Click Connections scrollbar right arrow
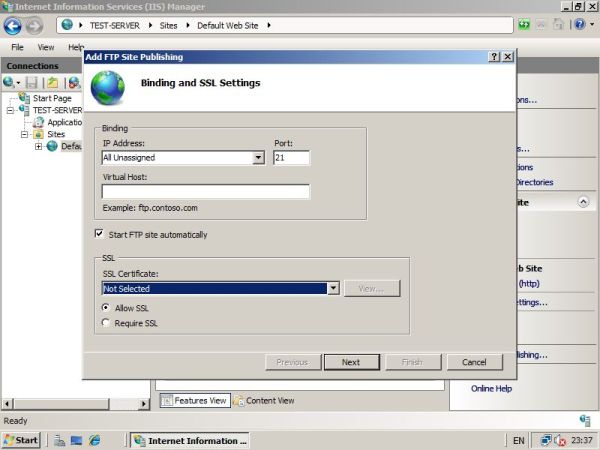Screen dimensions: 600x450 tap(144, 404)
